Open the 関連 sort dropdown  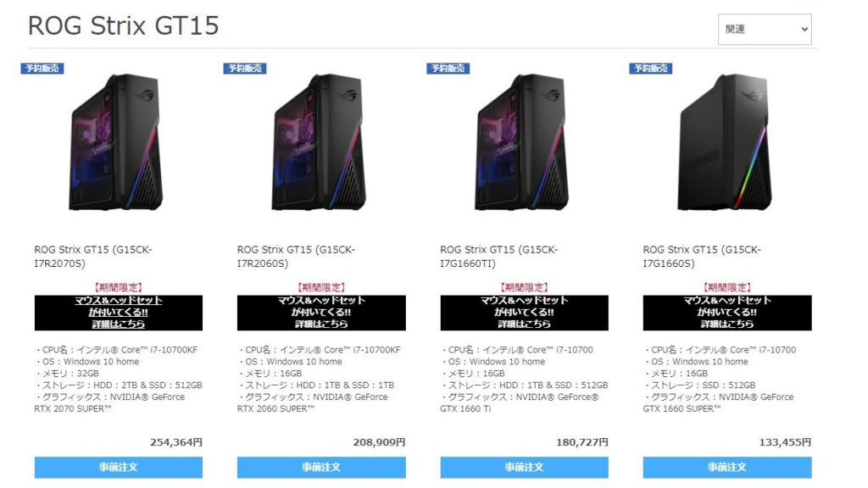[x=765, y=30]
